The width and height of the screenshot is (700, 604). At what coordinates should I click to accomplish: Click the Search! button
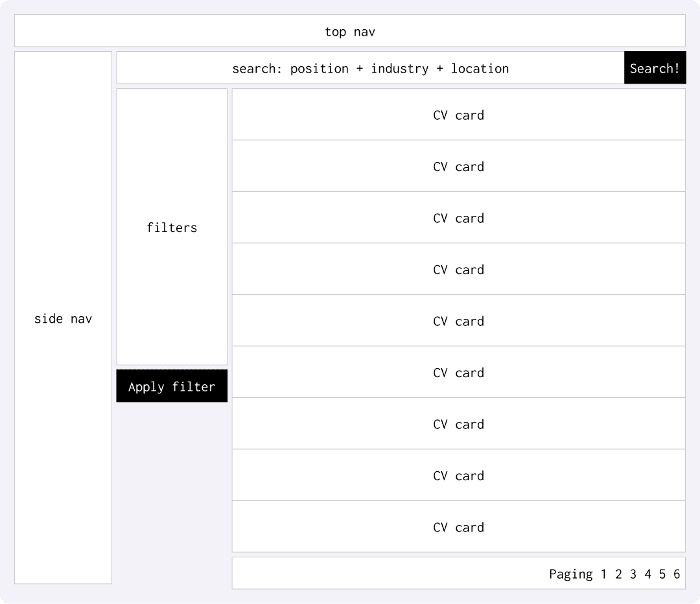click(x=655, y=68)
